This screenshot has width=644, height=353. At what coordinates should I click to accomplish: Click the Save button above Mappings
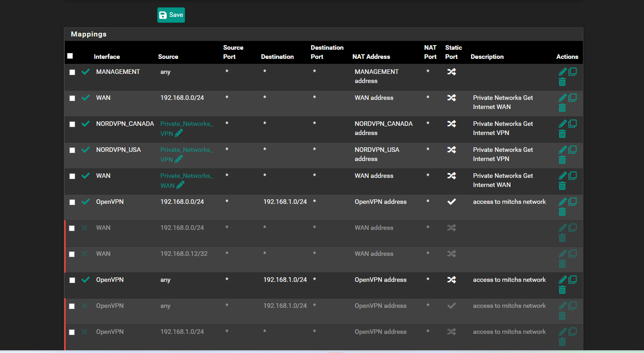pos(171,15)
